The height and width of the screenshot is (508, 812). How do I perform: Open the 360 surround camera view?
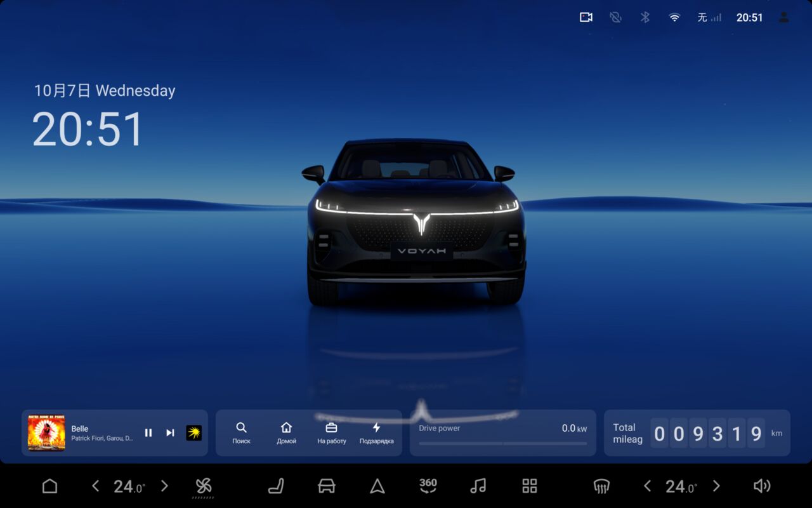coord(428,486)
